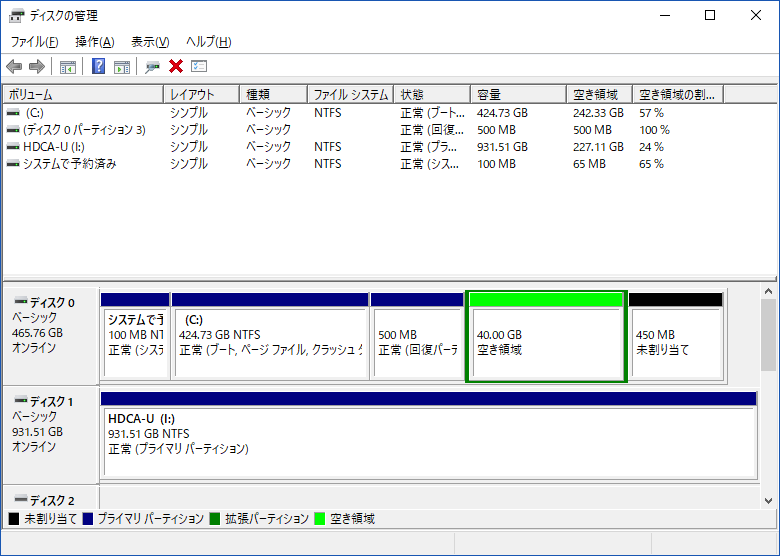Select (ディスク 0 パーティション 3) volume row
Screen dimensions: 780x556
[85, 130]
